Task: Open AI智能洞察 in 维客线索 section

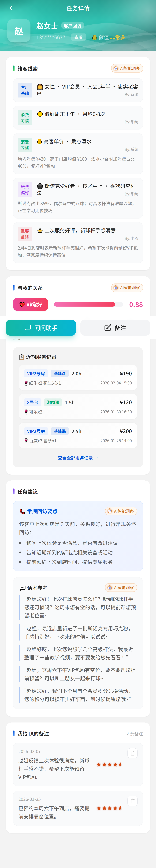Action: coord(127,68)
